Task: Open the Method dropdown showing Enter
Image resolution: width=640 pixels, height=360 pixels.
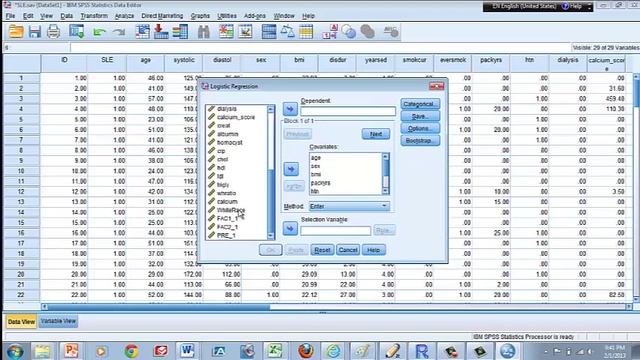Action: 349,206
